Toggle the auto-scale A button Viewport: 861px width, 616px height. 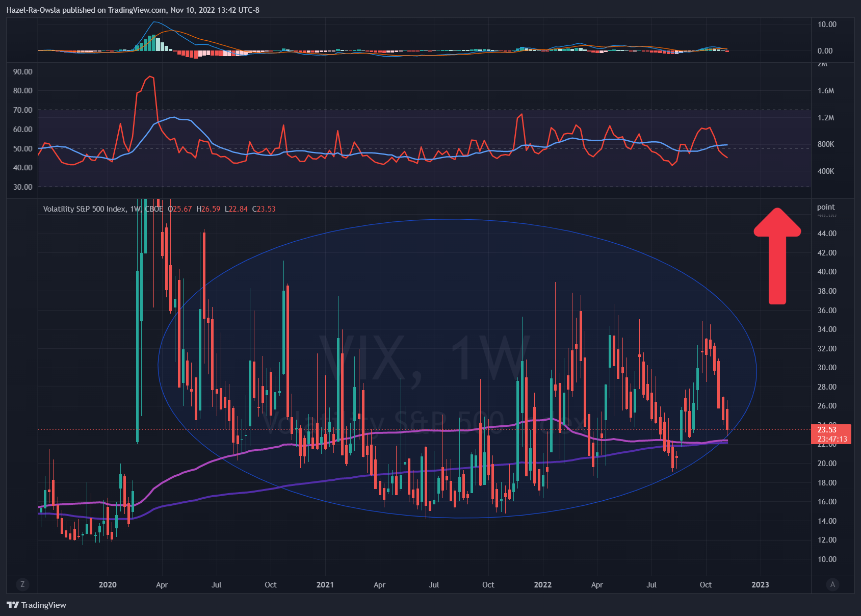(x=832, y=584)
